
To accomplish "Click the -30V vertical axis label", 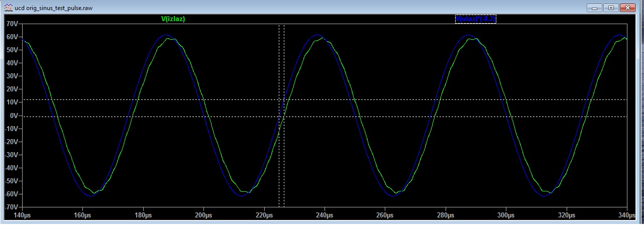I will pos(11,155).
